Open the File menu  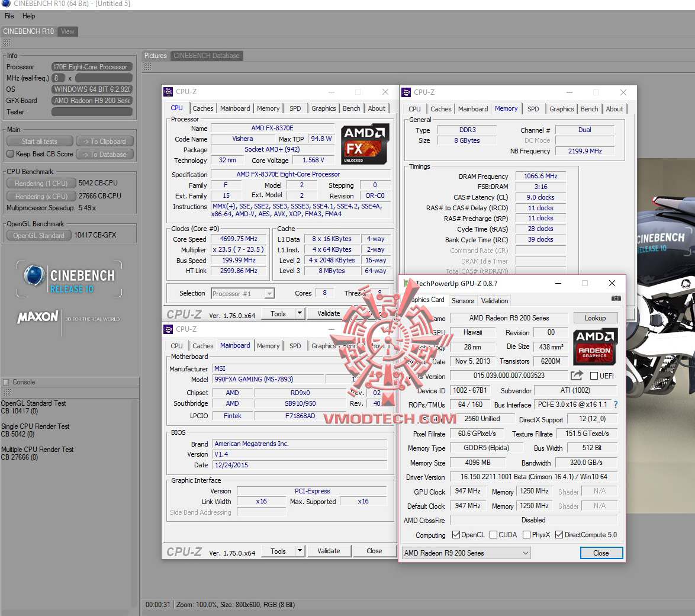click(x=9, y=16)
